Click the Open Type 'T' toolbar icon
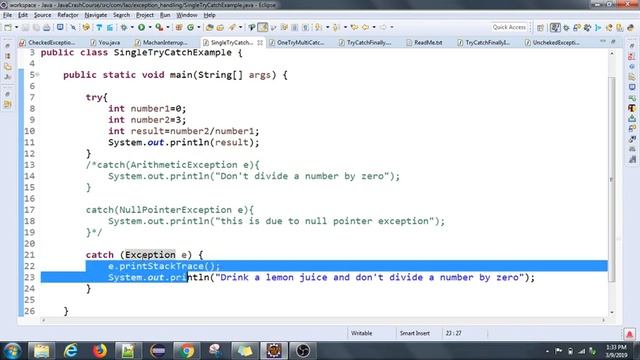The image size is (640, 360). 99,27
